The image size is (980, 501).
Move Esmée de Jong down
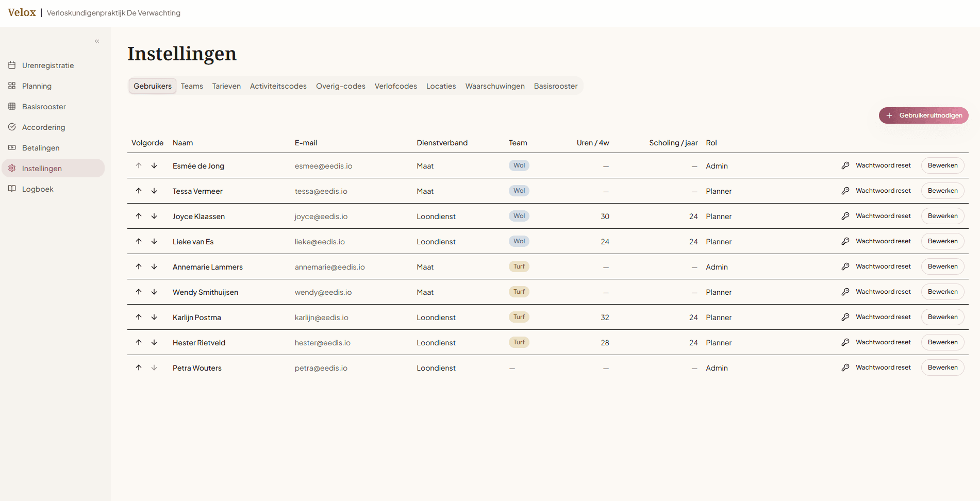154,165
